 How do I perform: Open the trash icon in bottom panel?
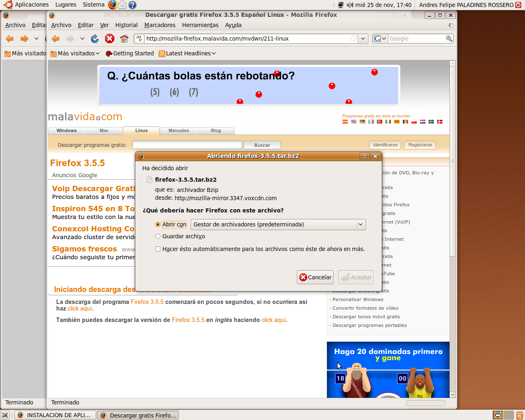pos(519,415)
